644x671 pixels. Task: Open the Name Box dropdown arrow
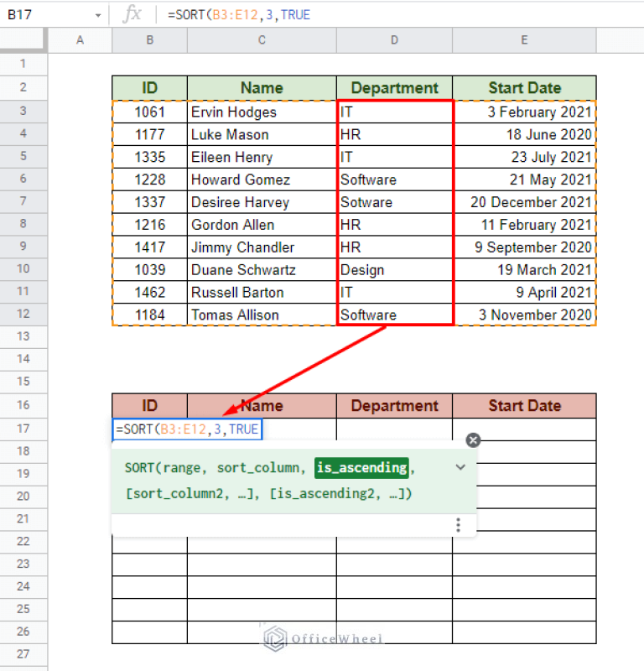click(x=98, y=15)
